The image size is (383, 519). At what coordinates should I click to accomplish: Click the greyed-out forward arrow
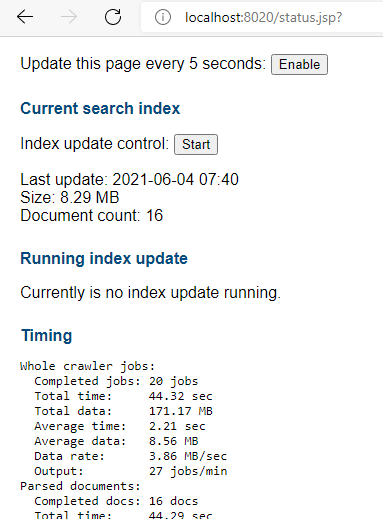pos(69,17)
